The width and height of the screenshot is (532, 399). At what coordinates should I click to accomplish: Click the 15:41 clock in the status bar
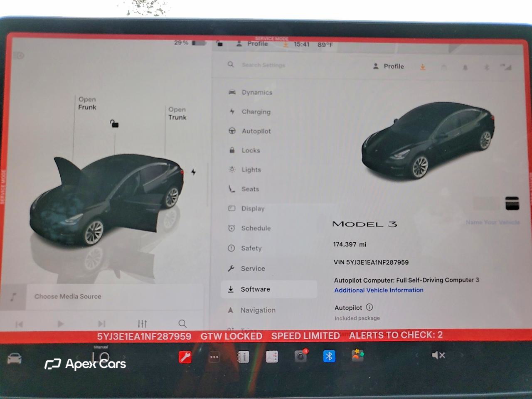point(302,44)
